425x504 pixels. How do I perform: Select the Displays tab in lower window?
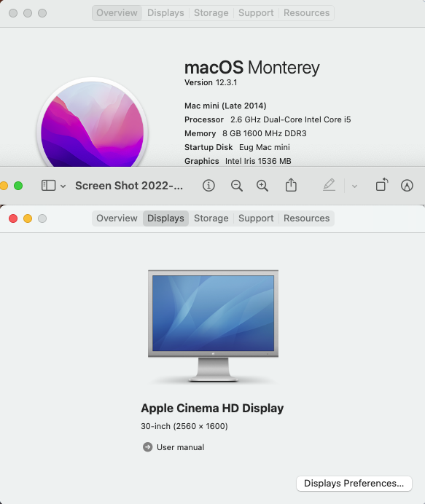point(165,218)
